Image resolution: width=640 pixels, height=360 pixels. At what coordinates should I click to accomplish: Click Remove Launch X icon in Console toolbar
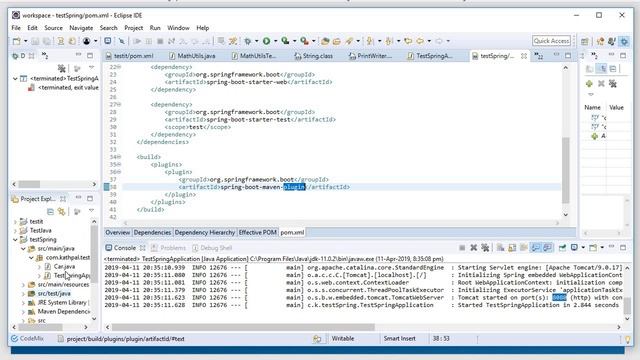(473, 248)
